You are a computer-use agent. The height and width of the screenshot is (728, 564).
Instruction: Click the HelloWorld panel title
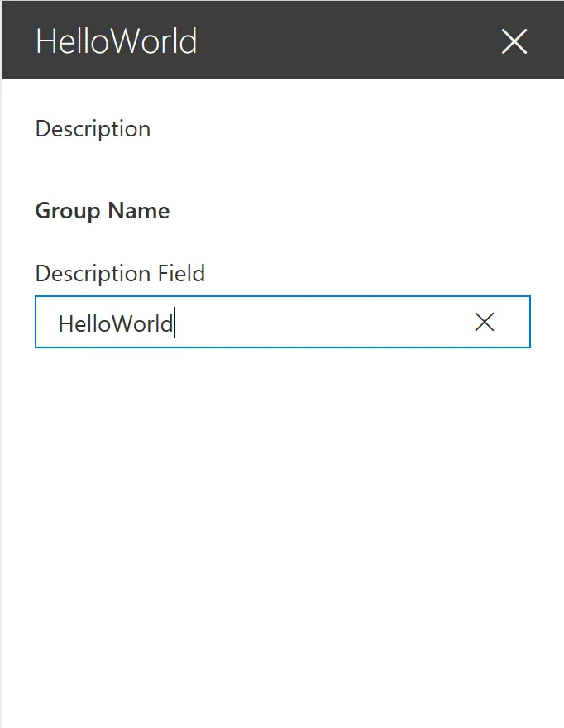[116, 41]
